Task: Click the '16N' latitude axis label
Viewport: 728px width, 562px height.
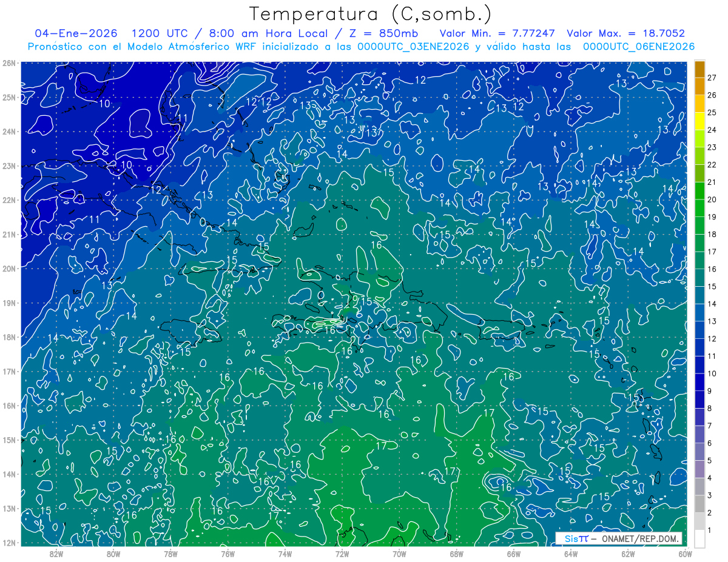Action: tap(8, 406)
